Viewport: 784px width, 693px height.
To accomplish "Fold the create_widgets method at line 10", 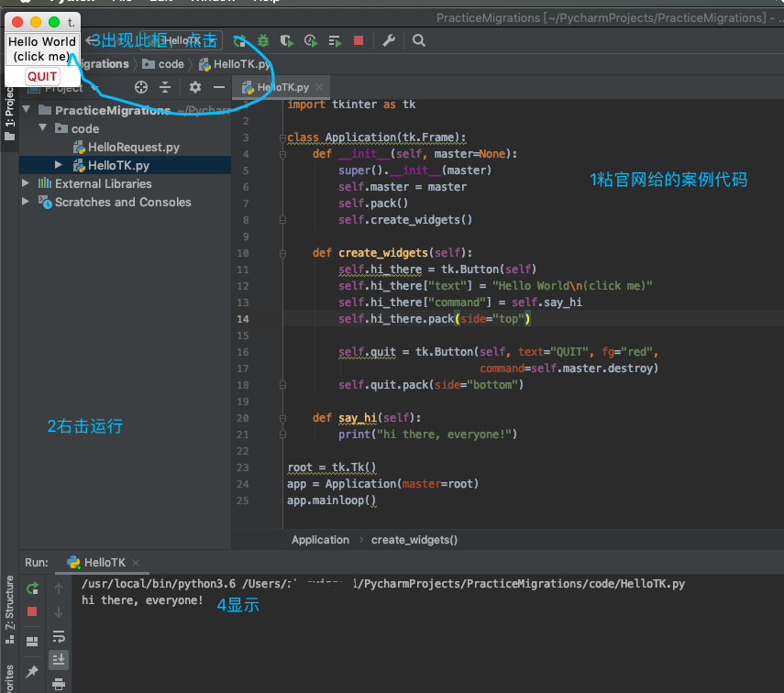I will point(282,253).
